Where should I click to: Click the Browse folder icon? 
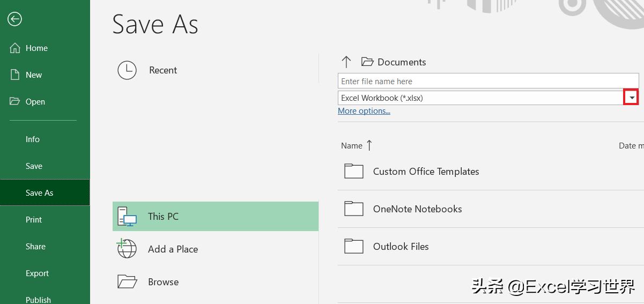(127, 281)
